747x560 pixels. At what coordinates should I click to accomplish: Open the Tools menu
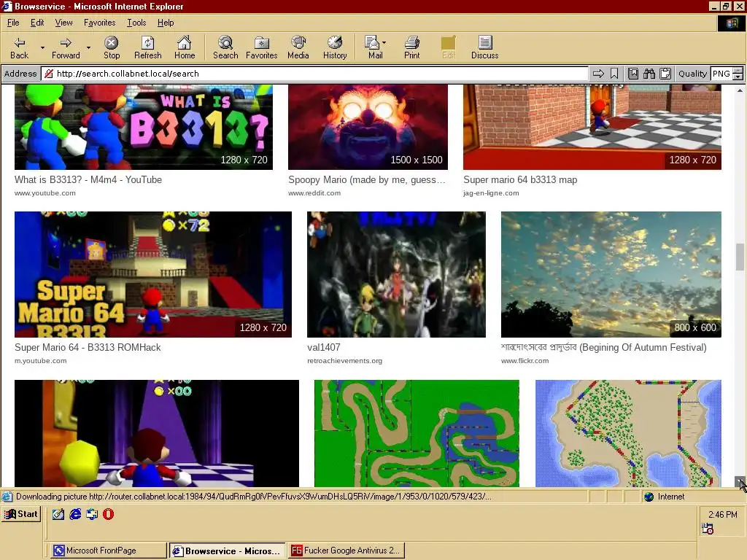point(136,23)
